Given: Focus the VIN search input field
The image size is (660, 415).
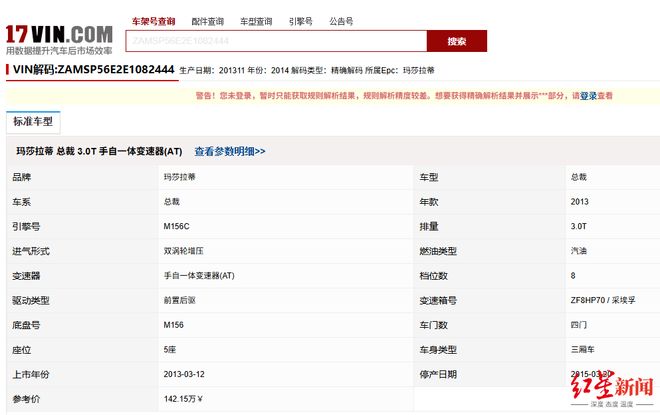Looking at the screenshot, I should click(x=276, y=41).
